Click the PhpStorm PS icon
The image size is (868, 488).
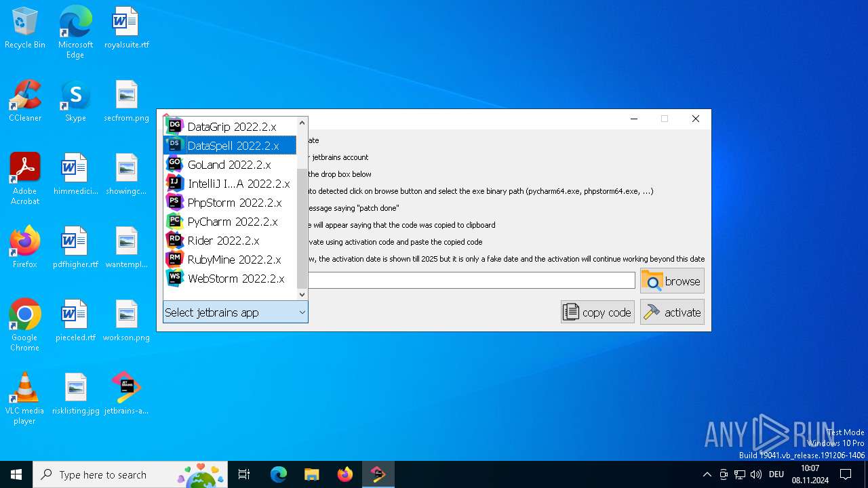pyautogui.click(x=175, y=202)
